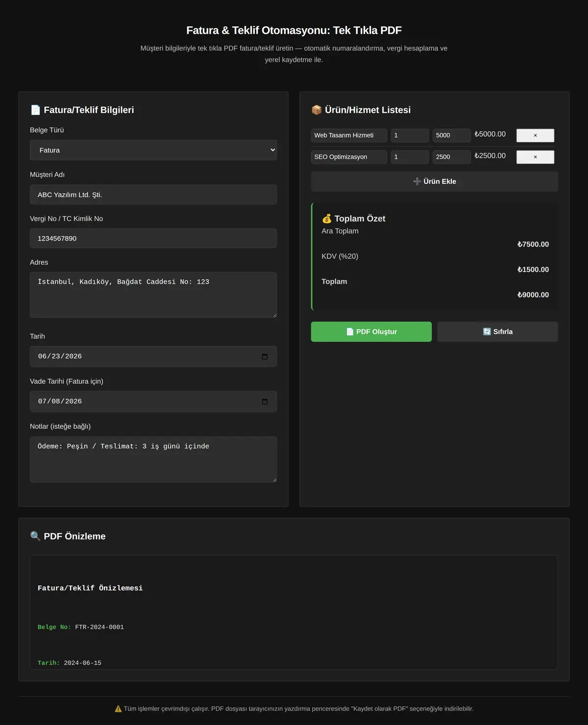Viewport: 588px width, 725px height.
Task: Expand the Belge Türü dropdown
Action: [x=153, y=150]
